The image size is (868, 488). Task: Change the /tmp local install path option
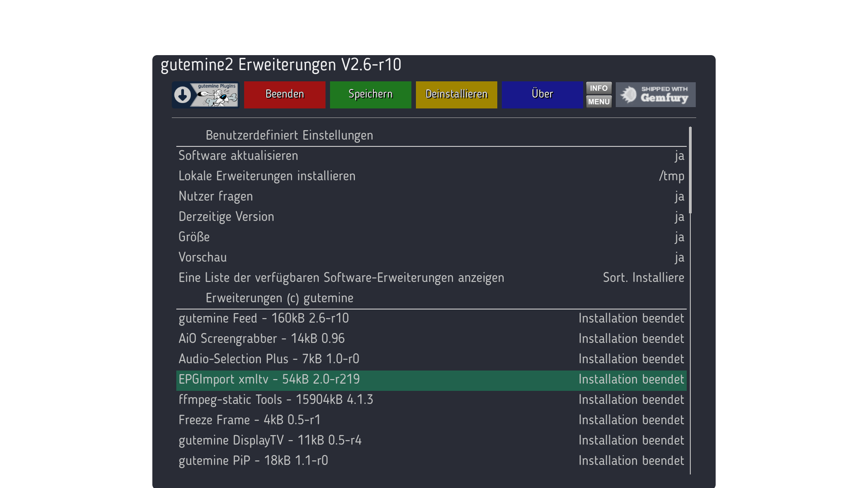671,176
